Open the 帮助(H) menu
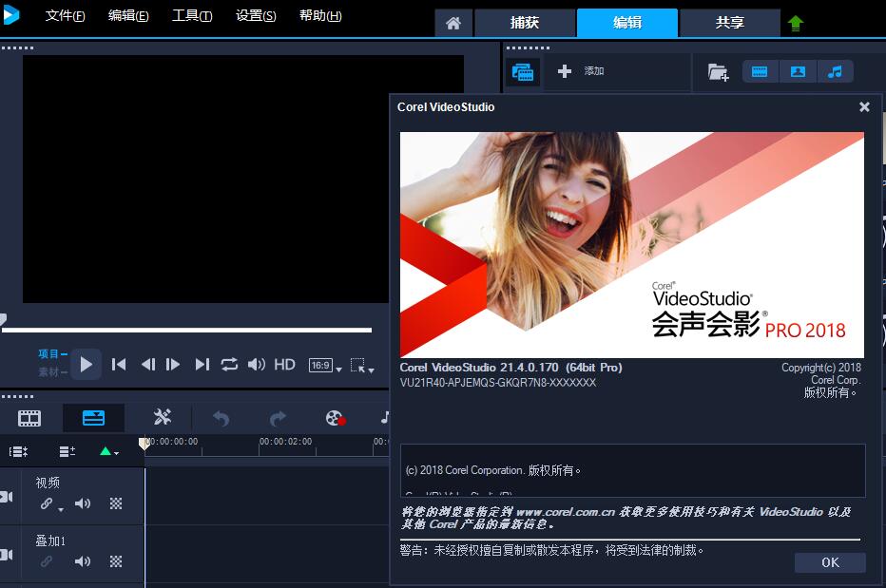The height and width of the screenshot is (588, 886). pyautogui.click(x=320, y=15)
